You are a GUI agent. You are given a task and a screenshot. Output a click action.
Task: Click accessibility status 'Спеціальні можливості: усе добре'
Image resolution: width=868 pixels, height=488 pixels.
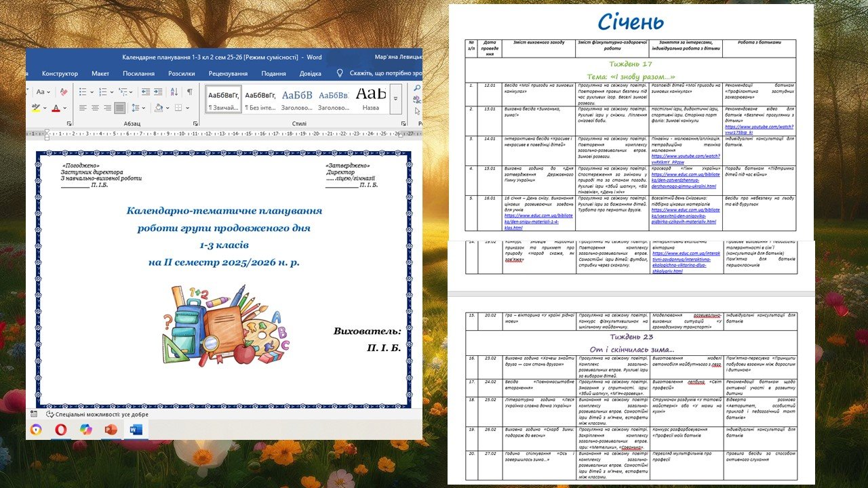pos(96,414)
